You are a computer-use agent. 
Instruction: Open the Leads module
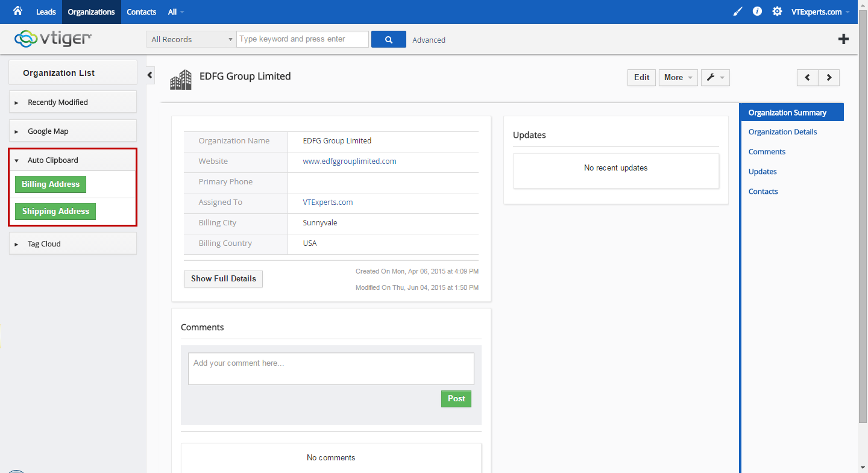(46, 12)
